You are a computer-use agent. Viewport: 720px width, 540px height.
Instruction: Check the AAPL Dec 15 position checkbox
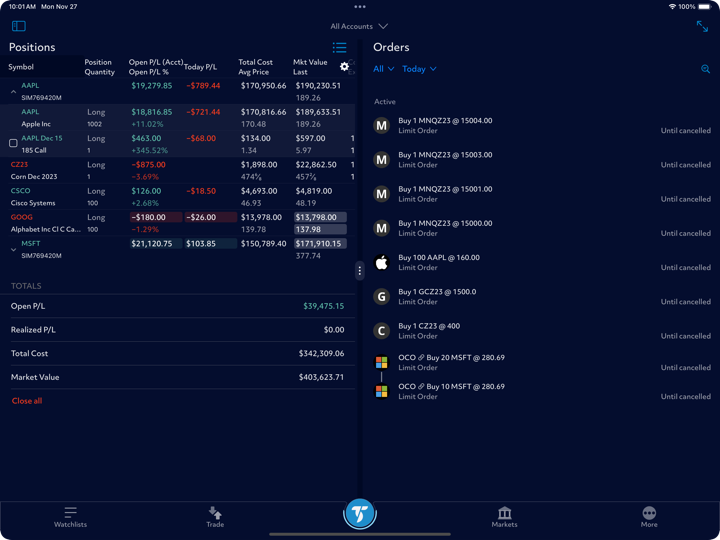tap(13, 143)
